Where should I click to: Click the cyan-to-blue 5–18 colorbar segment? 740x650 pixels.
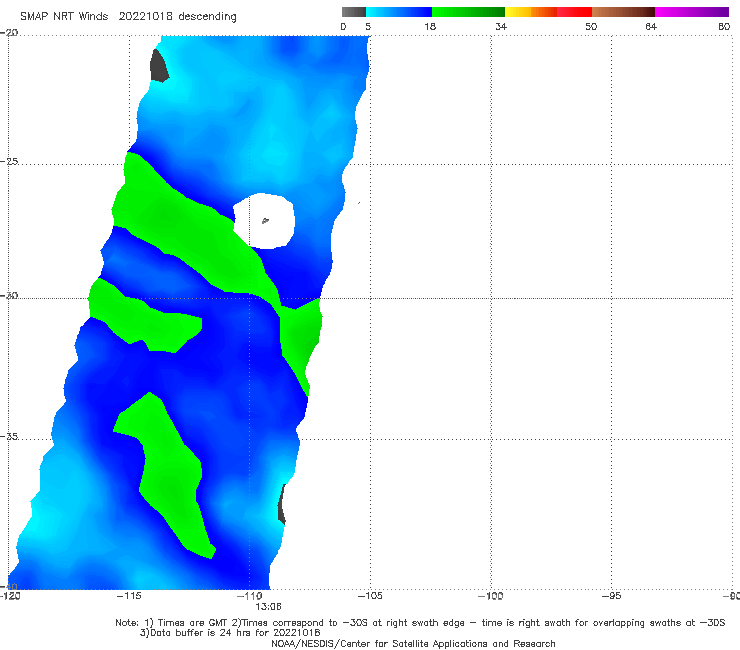click(399, 12)
